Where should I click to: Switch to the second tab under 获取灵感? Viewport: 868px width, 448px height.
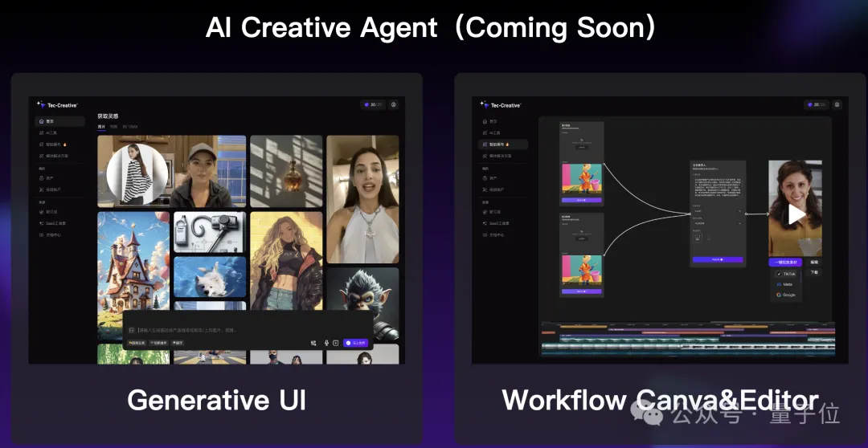click(x=113, y=127)
